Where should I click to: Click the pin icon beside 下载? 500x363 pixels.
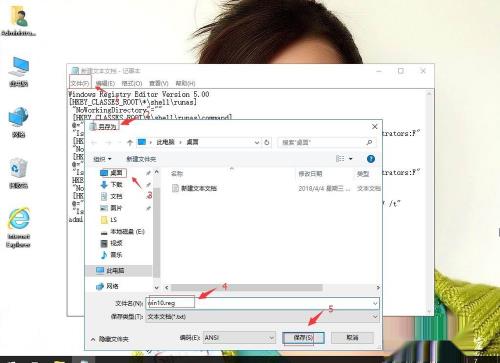coord(148,184)
